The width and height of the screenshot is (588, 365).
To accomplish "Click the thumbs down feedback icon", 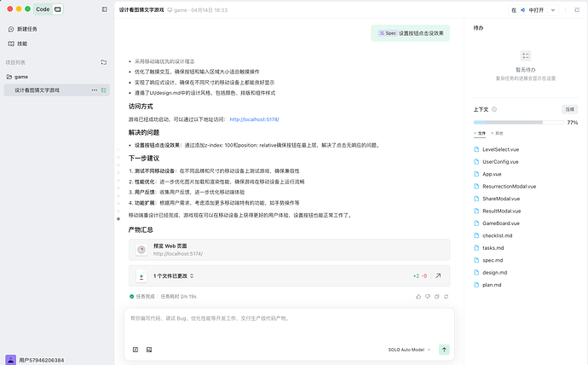I will 428,296.
